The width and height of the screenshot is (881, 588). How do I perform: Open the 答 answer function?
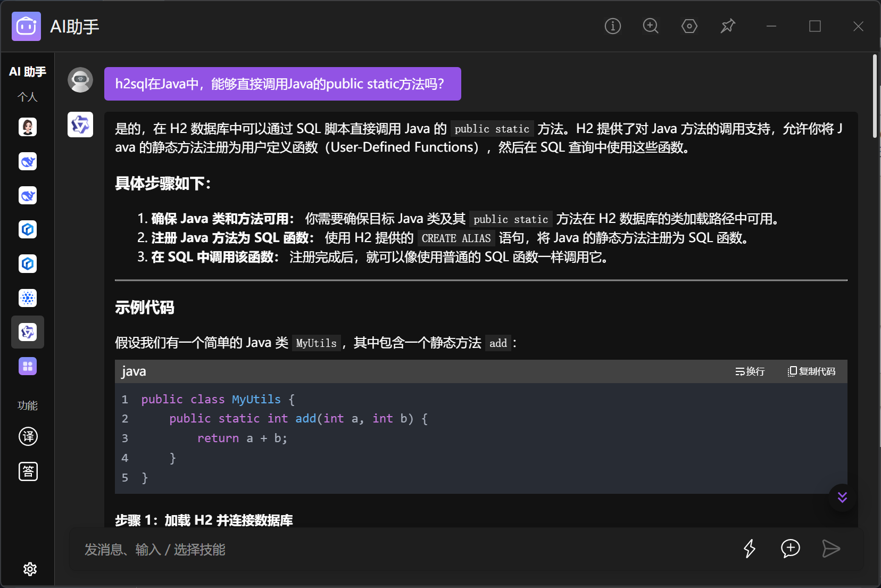coord(28,471)
